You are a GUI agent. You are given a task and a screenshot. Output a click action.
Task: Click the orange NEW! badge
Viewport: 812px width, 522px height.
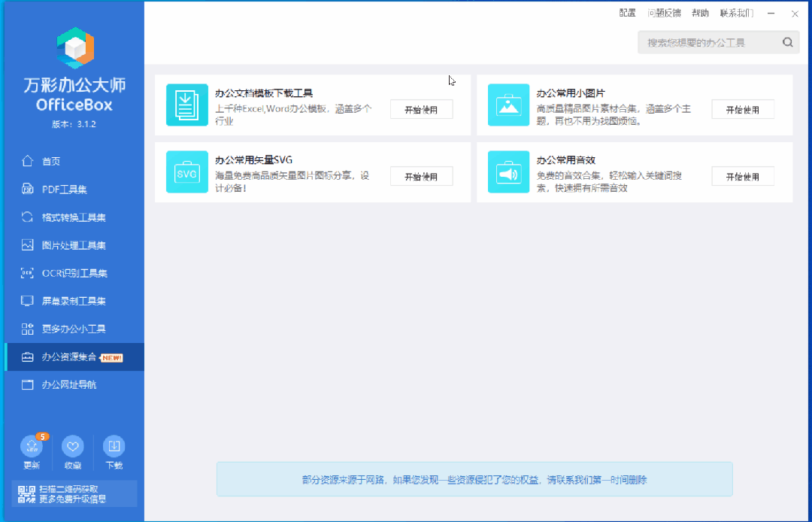point(112,358)
